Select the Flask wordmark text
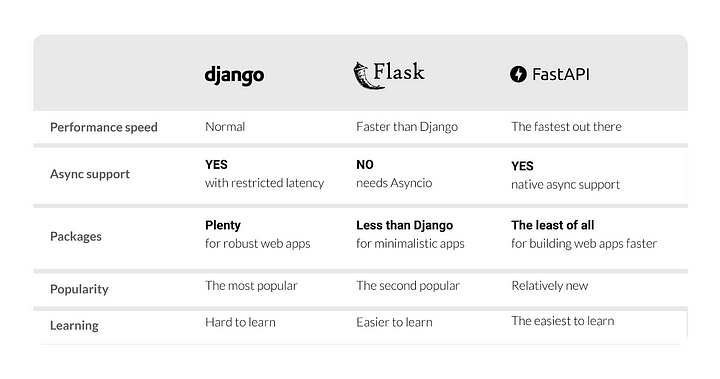Viewport: 720px width, 379px height. 399,72
